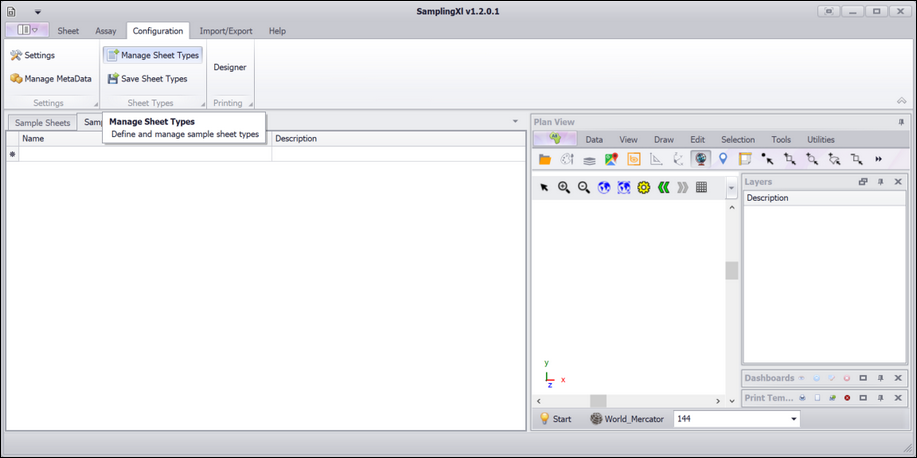Open the Plan View Utilities menu

[x=821, y=140]
